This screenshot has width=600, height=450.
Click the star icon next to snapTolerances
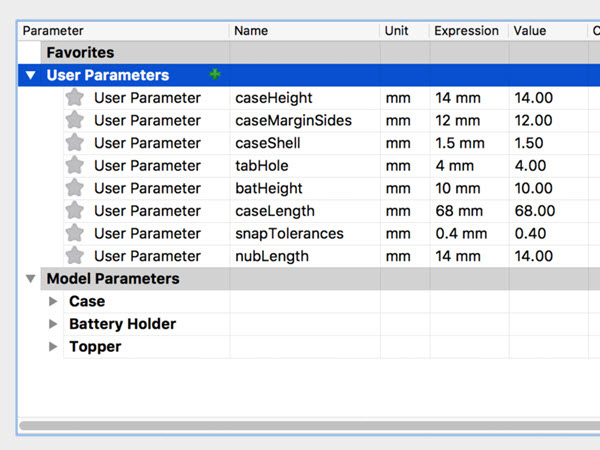point(74,233)
